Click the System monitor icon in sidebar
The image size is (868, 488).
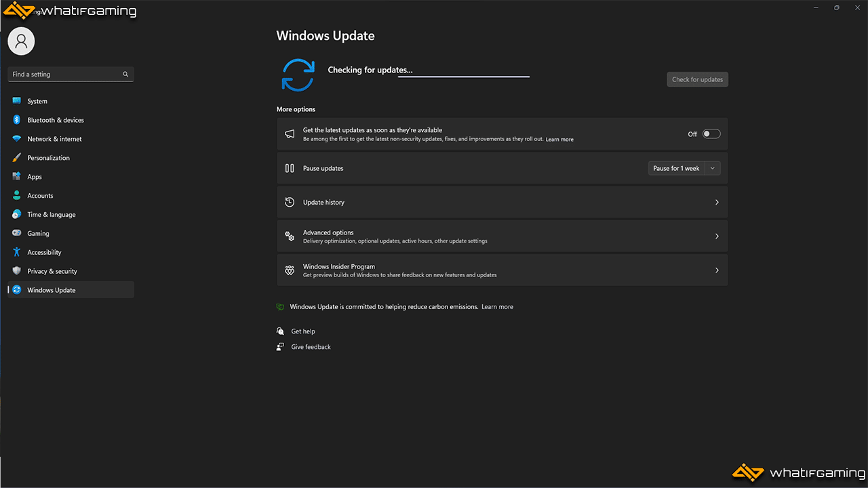[16, 101]
